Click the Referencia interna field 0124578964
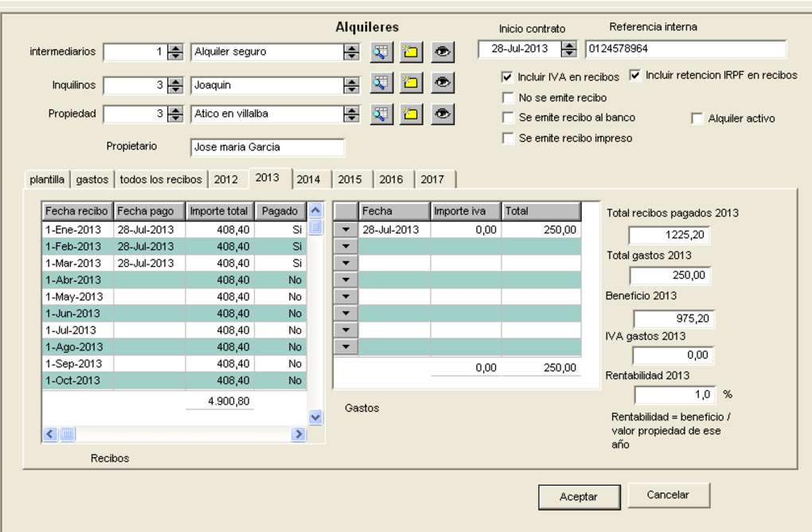 (x=685, y=49)
